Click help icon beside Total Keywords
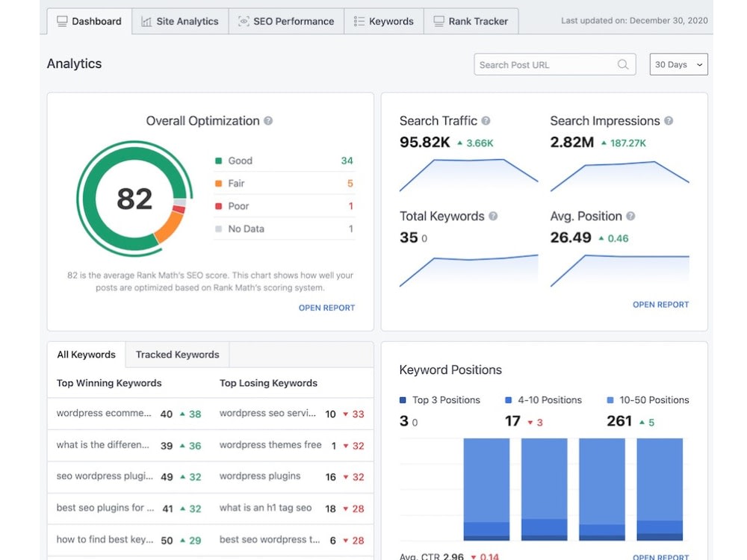This screenshot has width=747, height=560. (493, 217)
